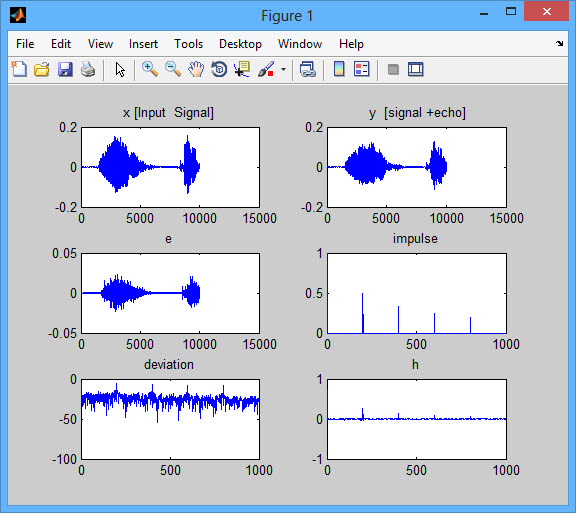Open a file with folder icon

pyautogui.click(x=42, y=69)
